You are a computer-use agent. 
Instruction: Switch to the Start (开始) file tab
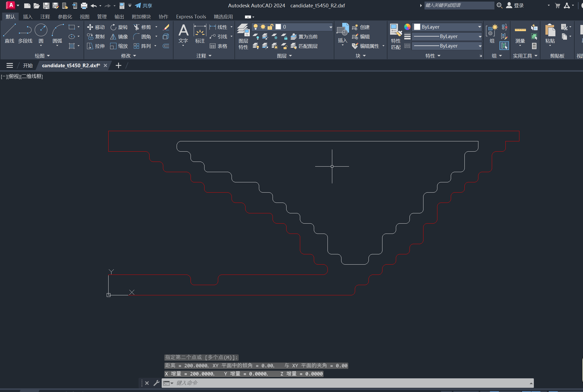tap(28, 65)
